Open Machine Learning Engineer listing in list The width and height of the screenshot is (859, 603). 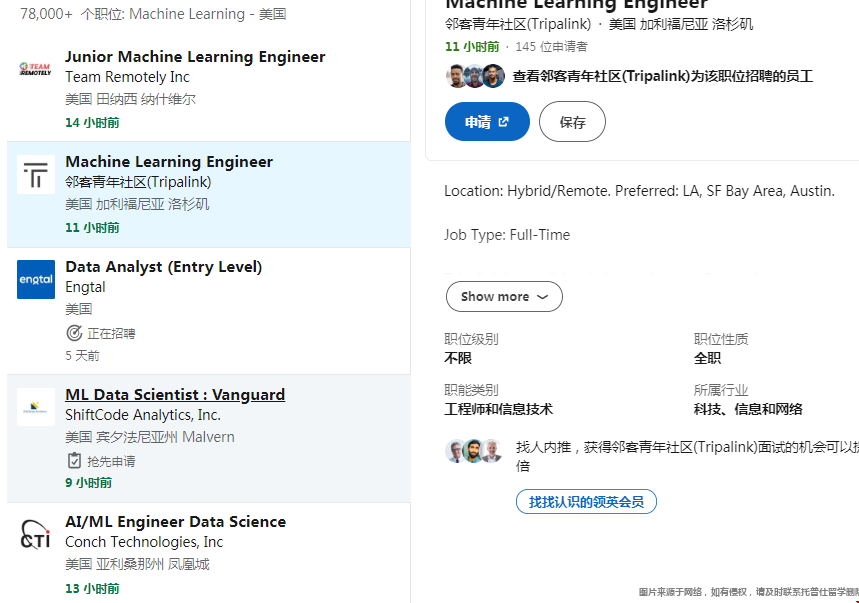[169, 162]
